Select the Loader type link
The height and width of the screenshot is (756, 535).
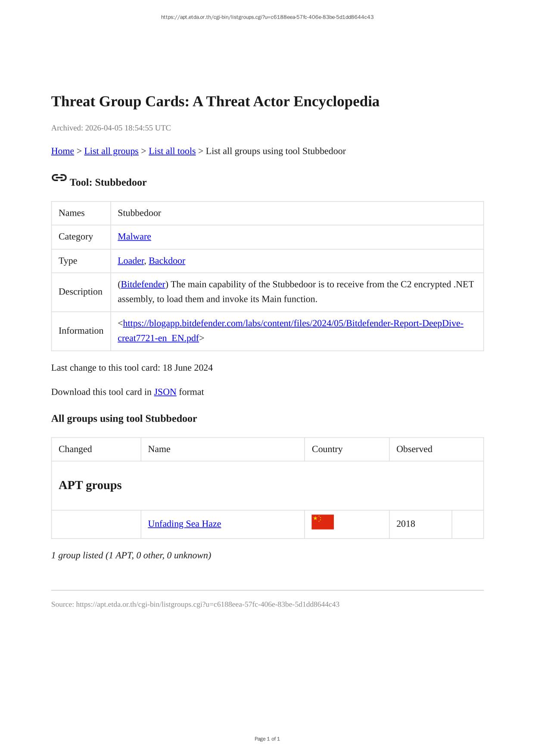point(131,261)
